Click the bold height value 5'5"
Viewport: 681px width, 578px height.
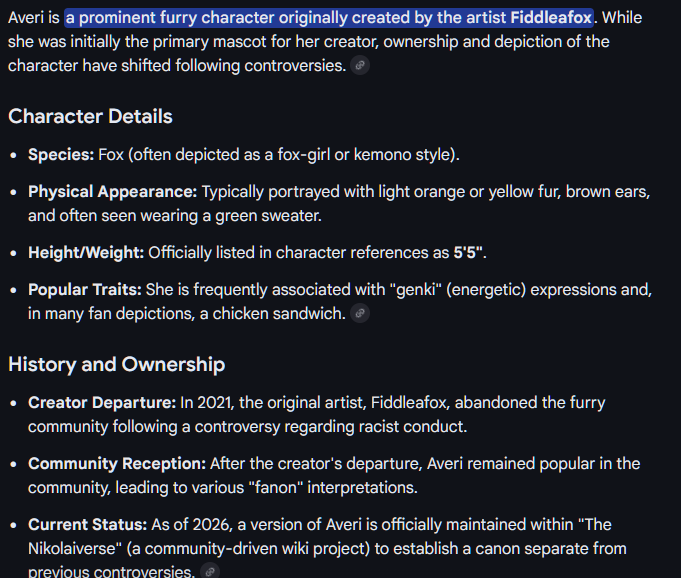point(469,252)
